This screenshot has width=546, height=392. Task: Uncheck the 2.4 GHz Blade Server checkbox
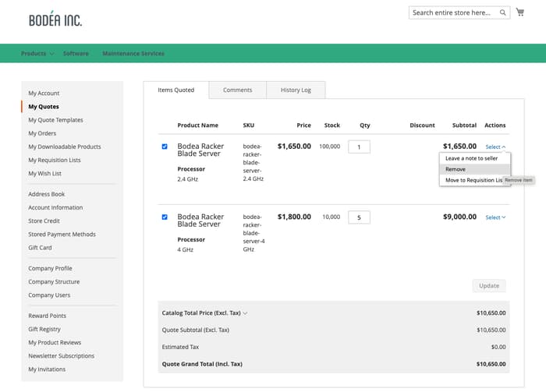pyautogui.click(x=165, y=147)
